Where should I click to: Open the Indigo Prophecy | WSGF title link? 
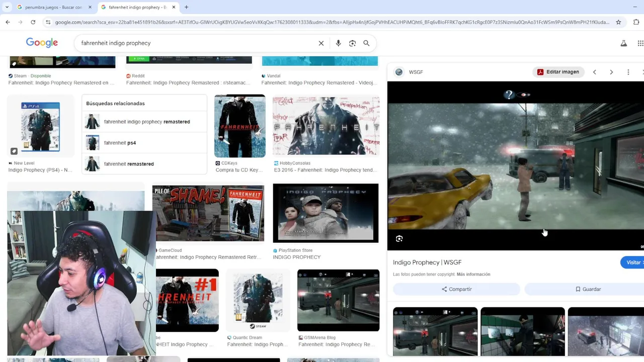coord(427,262)
